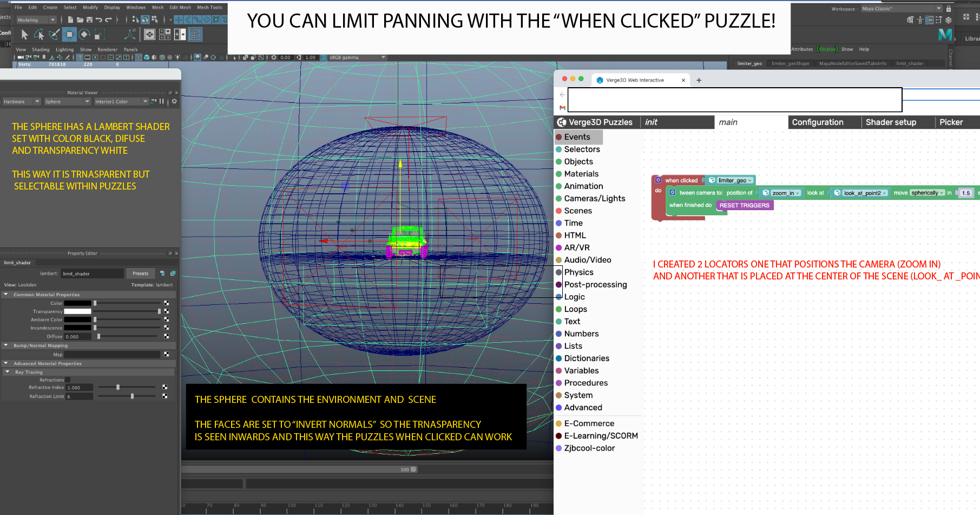Pick the Lasso select tool in Maya
The image size is (980, 515).
pyautogui.click(x=39, y=35)
